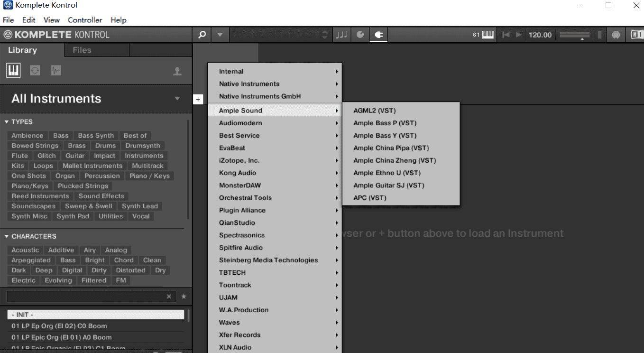
Task: Select the - INIT - preset
Action: click(96, 315)
